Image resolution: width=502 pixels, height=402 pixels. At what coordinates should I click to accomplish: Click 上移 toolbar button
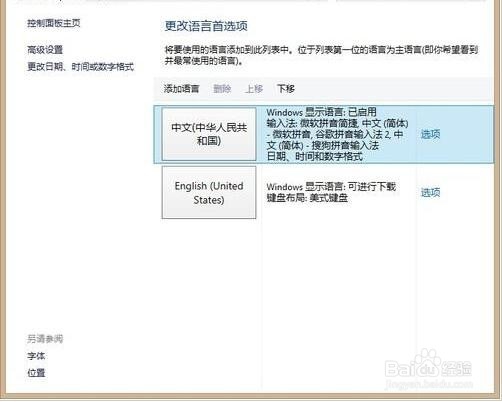click(x=254, y=89)
